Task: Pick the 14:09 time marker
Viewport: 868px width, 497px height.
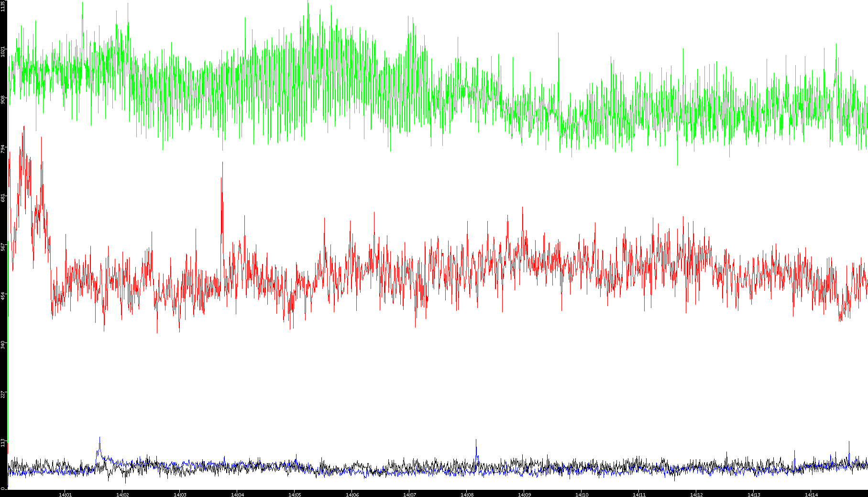Action: click(x=524, y=494)
